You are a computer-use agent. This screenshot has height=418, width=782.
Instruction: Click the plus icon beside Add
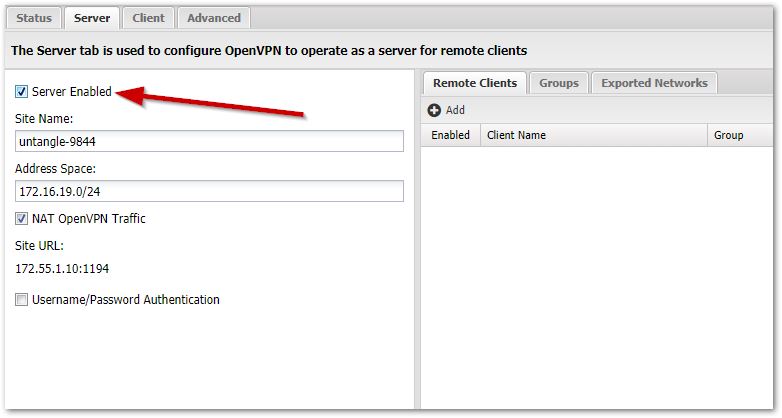click(x=434, y=110)
